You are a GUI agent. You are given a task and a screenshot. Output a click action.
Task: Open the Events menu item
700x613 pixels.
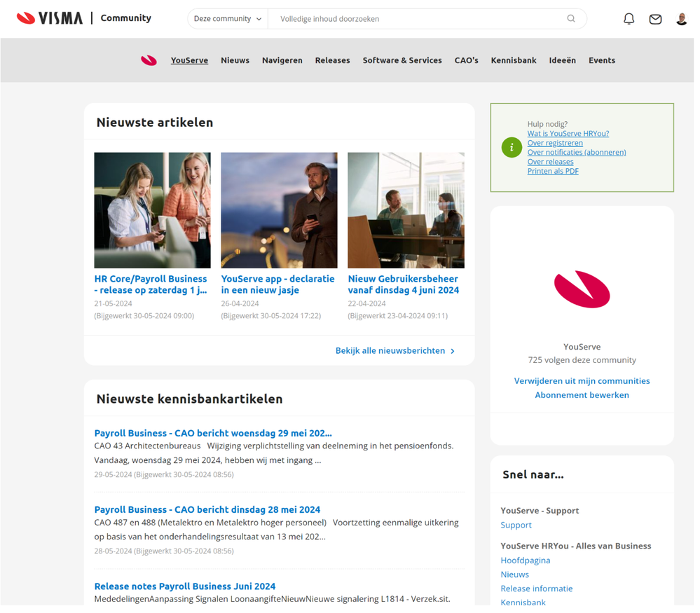tap(601, 60)
